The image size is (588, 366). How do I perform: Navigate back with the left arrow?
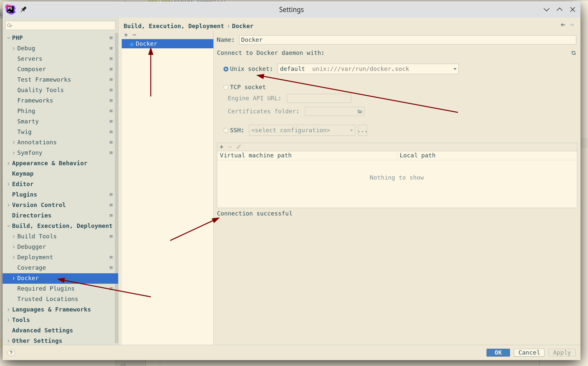563,25
